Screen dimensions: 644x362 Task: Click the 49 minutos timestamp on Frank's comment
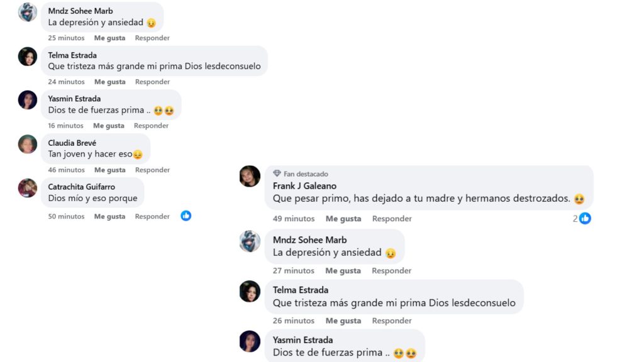click(x=293, y=219)
